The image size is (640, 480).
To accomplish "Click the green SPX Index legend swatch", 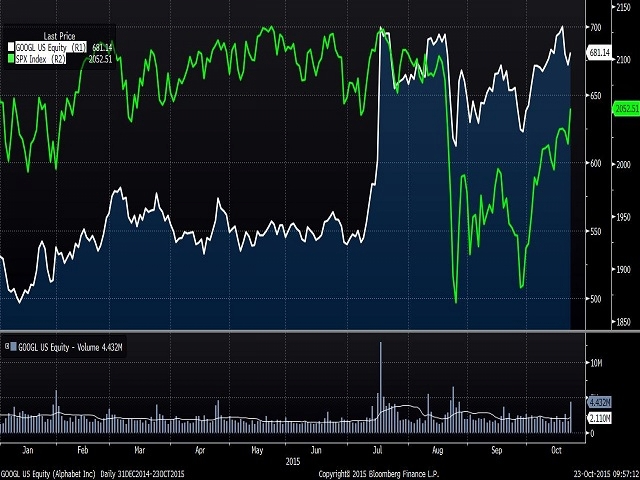I will [x=11, y=58].
